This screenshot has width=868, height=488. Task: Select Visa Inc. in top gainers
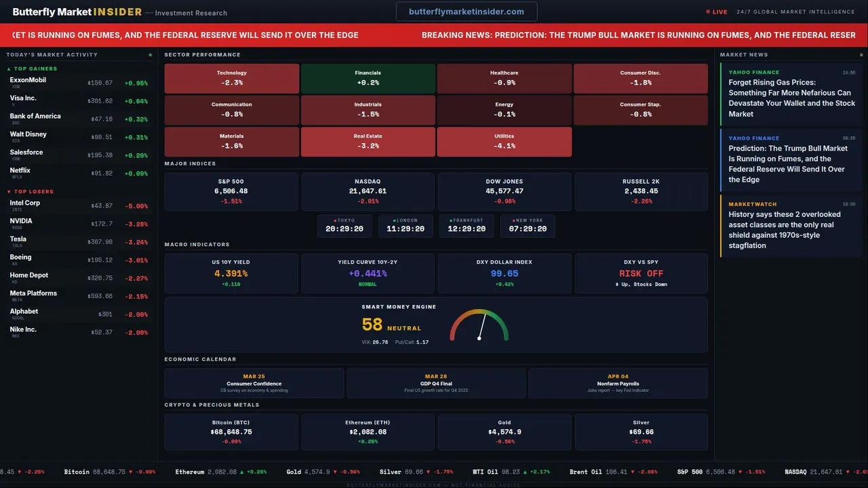click(x=79, y=101)
